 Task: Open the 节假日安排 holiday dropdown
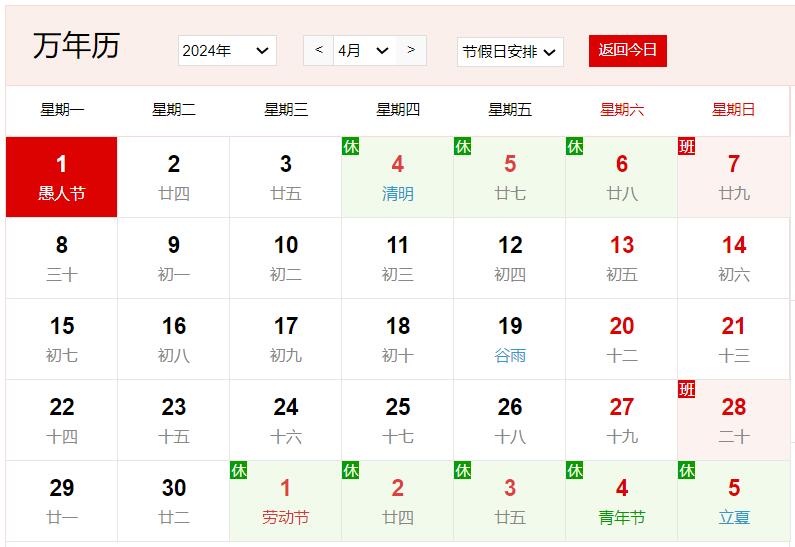coord(509,52)
